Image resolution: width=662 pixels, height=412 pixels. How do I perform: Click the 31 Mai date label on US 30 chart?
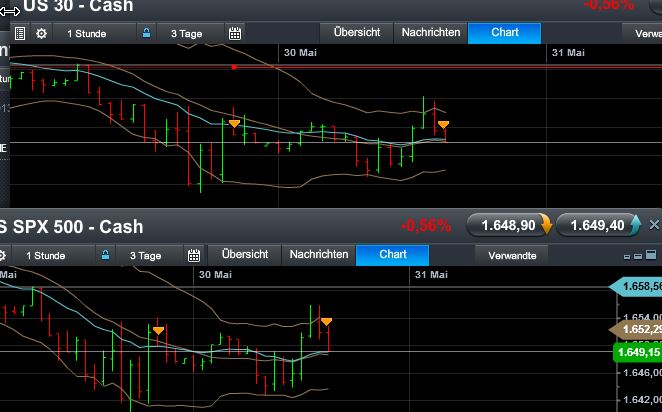568,53
